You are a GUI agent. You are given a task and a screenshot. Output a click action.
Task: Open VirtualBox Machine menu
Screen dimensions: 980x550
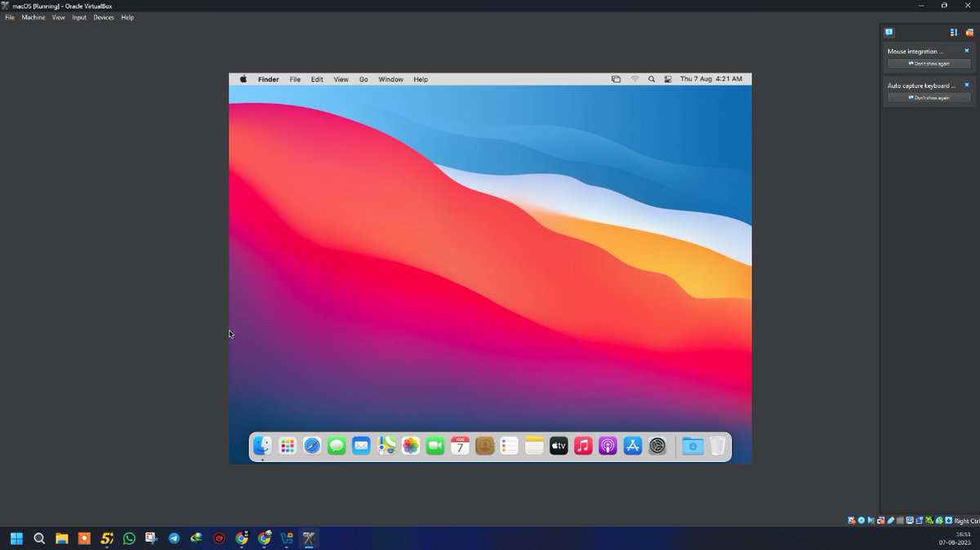pyautogui.click(x=33, y=17)
